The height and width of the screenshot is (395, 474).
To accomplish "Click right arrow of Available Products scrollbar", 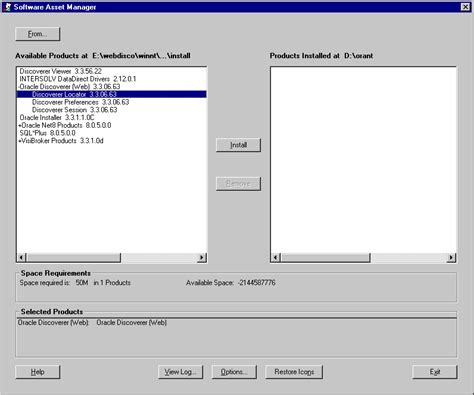I will 201,257.
